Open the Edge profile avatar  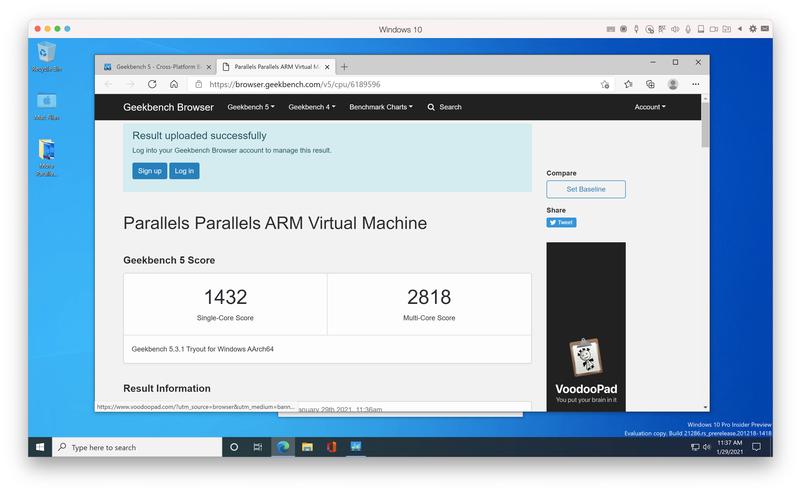pyautogui.click(x=673, y=85)
